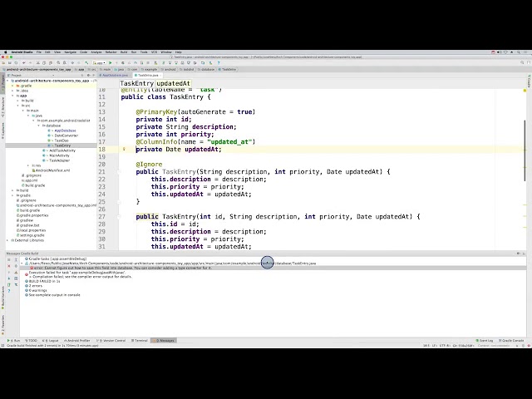Click the Help question mark toolbar icon
The height and width of the screenshot is (399, 532).
click(x=219, y=63)
